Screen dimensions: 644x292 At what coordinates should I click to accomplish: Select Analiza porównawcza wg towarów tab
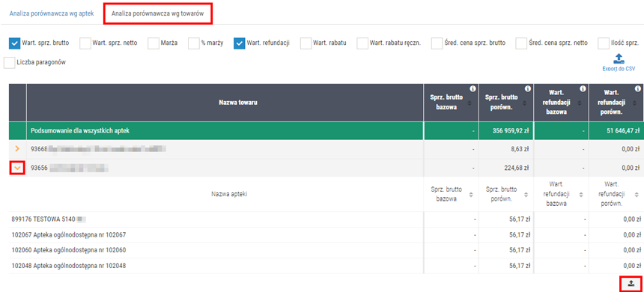pyautogui.click(x=158, y=13)
